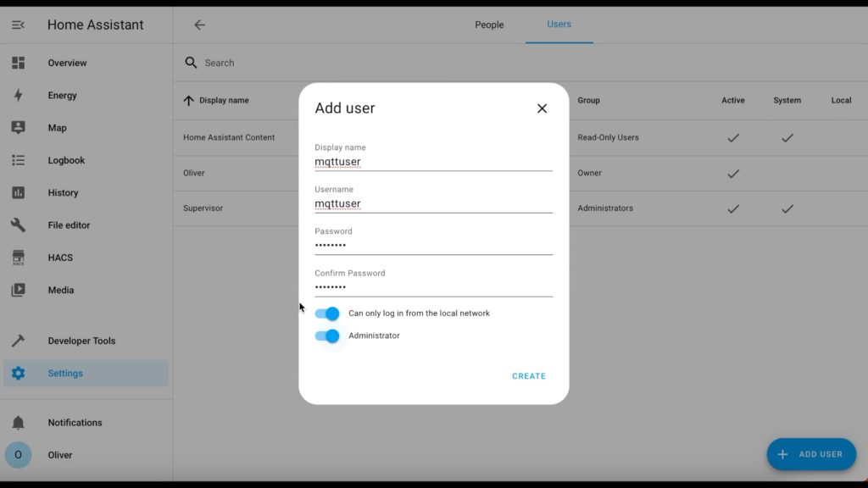Open the Notifications bell icon

tap(19, 422)
